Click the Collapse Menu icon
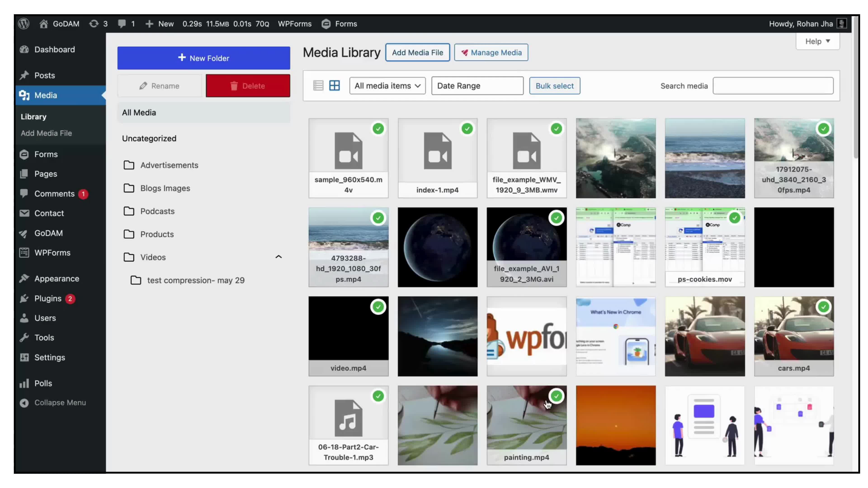Viewport: 868px width, 488px height. tap(24, 402)
